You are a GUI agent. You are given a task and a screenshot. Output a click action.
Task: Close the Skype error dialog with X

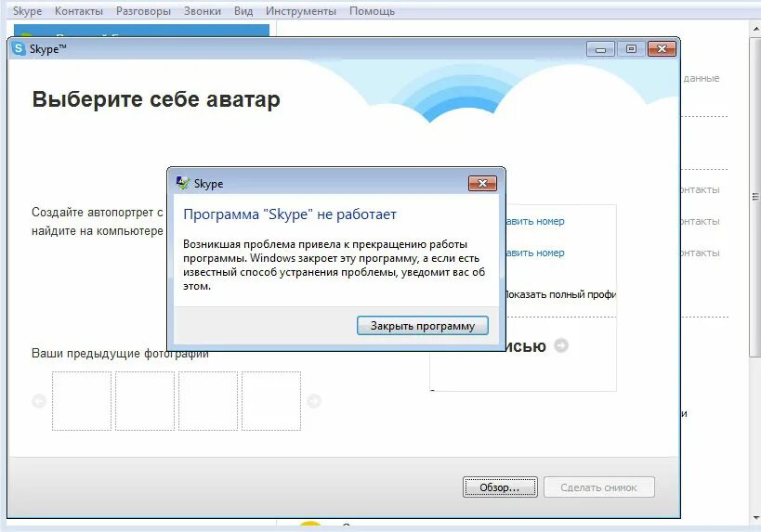click(482, 183)
